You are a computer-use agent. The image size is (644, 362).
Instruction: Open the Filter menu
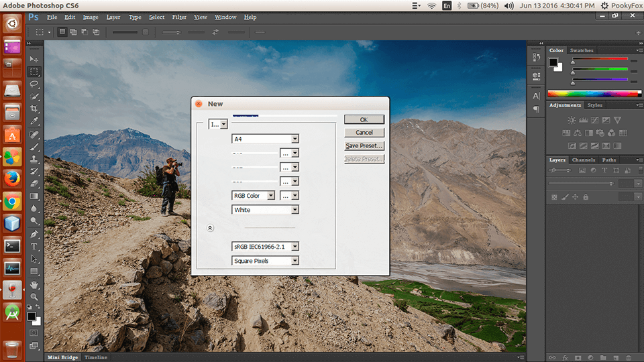click(179, 17)
